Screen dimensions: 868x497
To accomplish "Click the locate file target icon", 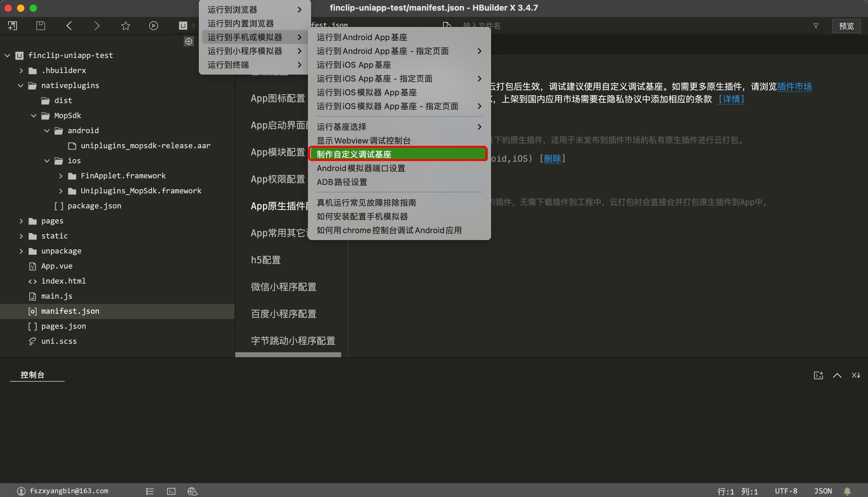I will coord(188,41).
